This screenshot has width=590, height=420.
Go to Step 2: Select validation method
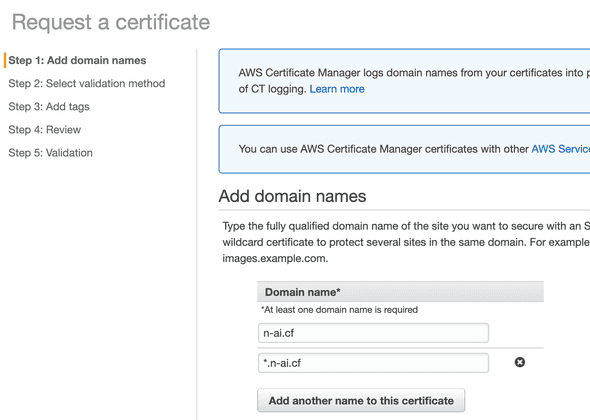[x=87, y=83]
